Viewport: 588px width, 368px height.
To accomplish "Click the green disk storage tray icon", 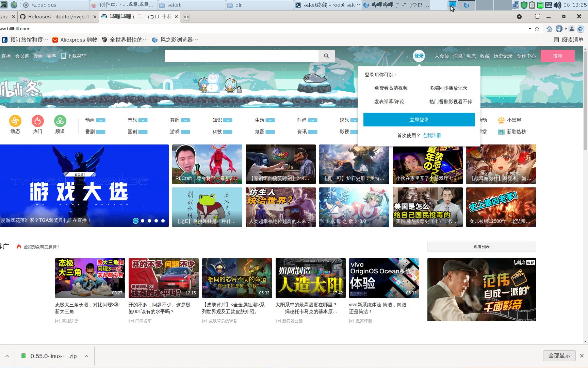I will point(540,5).
